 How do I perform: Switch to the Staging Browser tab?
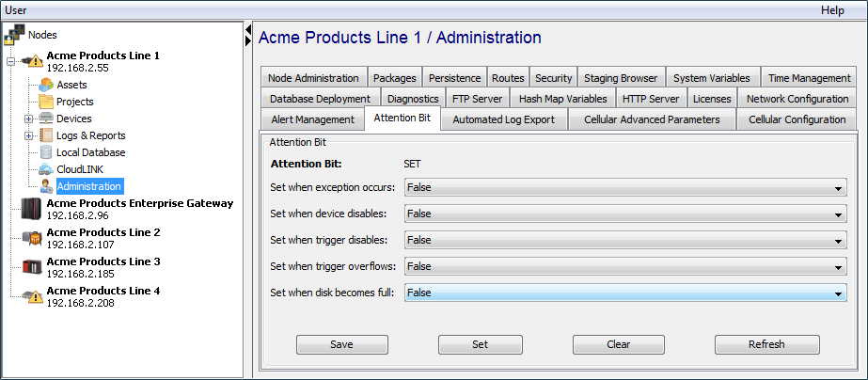click(621, 78)
